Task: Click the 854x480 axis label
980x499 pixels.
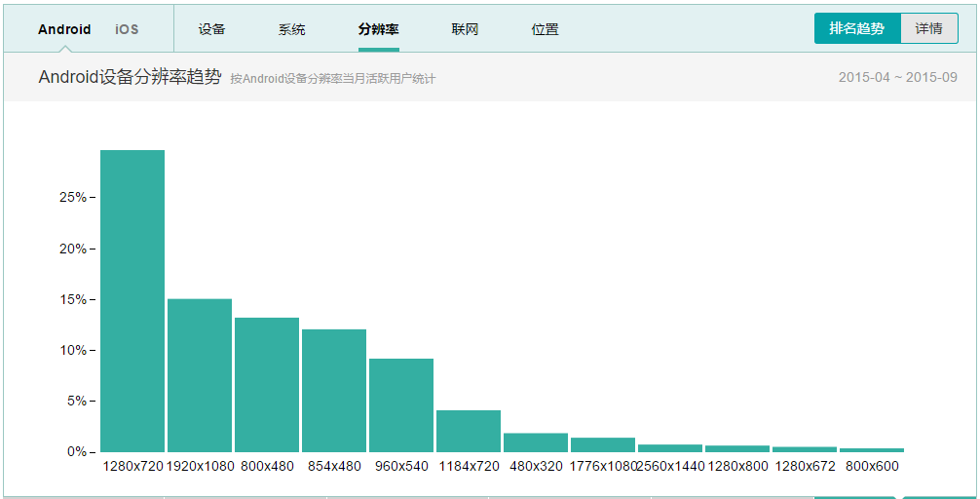Action: click(x=334, y=467)
